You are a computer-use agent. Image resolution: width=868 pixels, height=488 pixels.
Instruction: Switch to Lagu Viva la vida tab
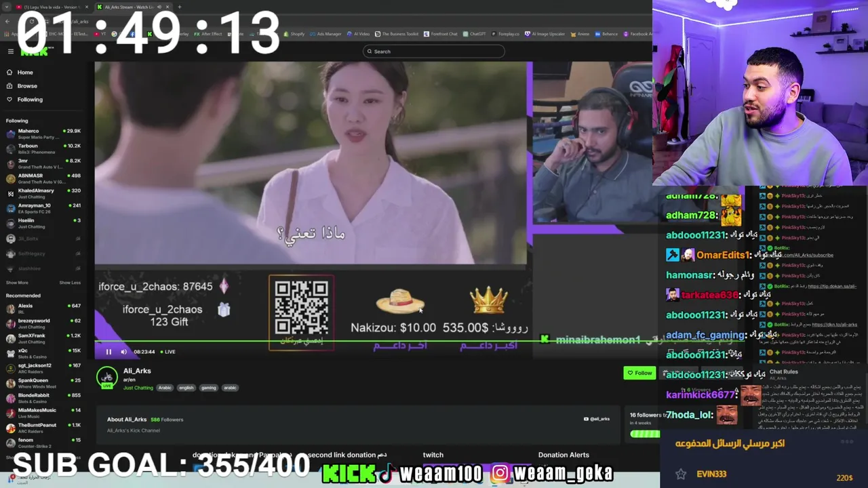click(52, 7)
